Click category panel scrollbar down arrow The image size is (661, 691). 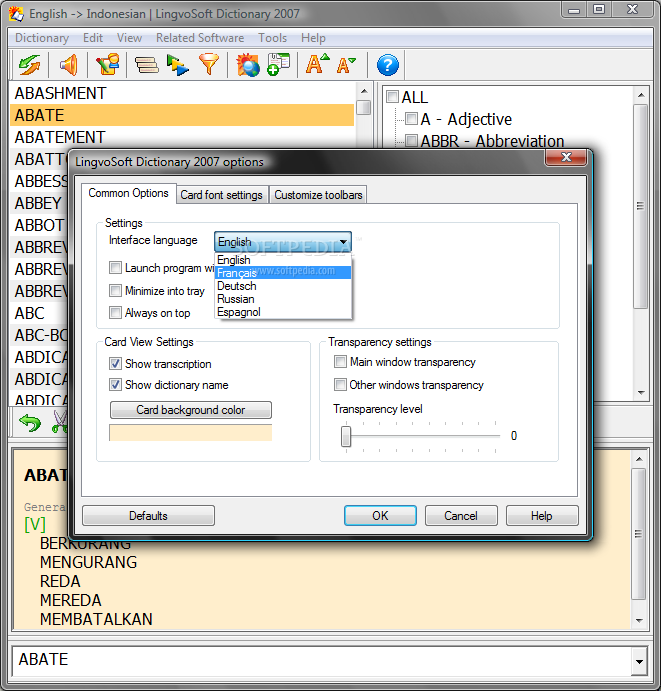tap(641, 392)
